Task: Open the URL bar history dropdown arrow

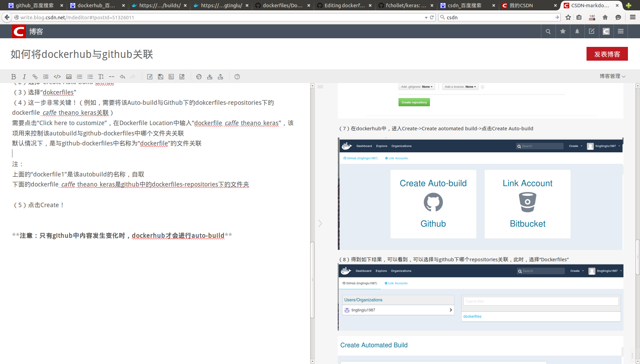Action: click(x=426, y=18)
